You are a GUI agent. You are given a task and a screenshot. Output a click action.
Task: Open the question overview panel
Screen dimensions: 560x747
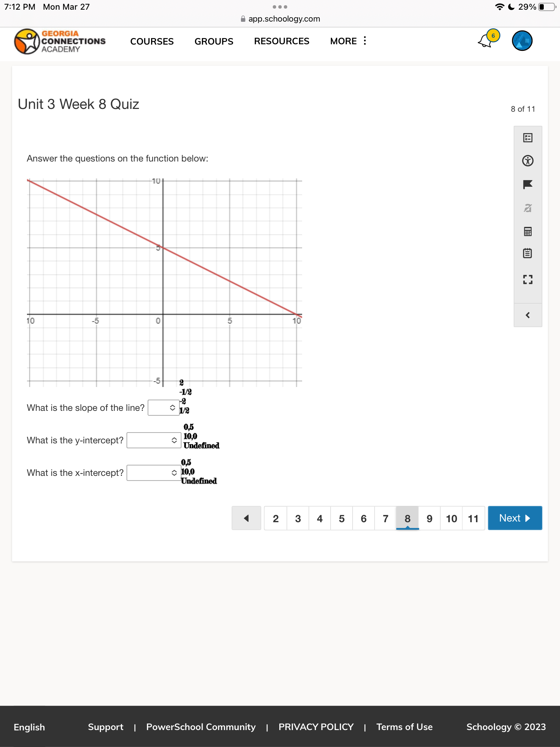[x=528, y=137]
